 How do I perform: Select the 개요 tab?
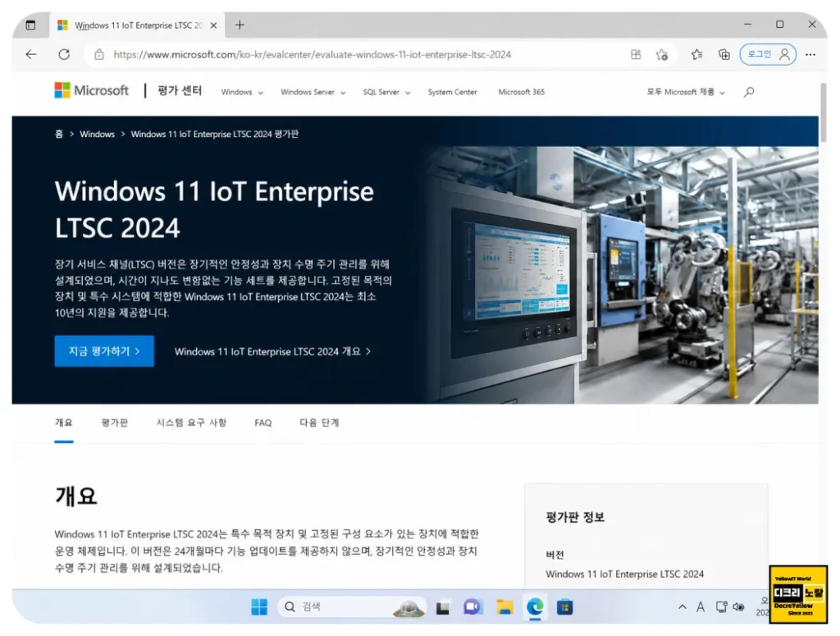tap(64, 423)
